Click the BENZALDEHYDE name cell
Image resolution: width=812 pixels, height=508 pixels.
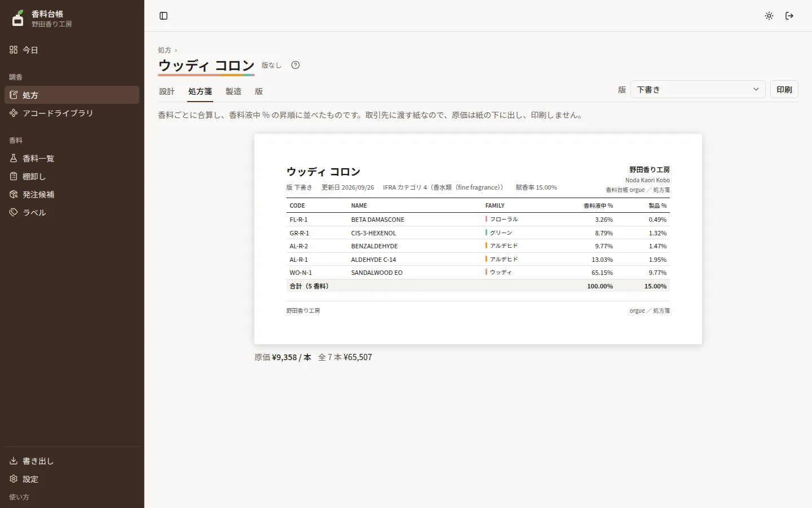pyautogui.click(x=374, y=246)
